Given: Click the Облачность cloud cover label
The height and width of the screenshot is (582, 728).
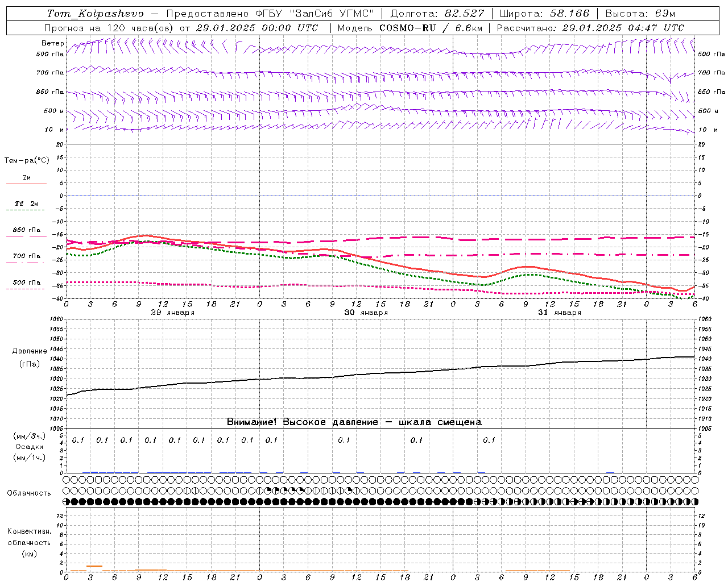Looking at the screenshot, I should point(29,493).
